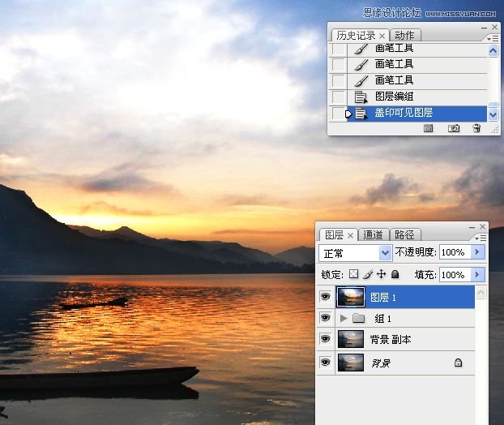Close the 图层 tab
This screenshot has height=425, width=504.
[x=350, y=235]
